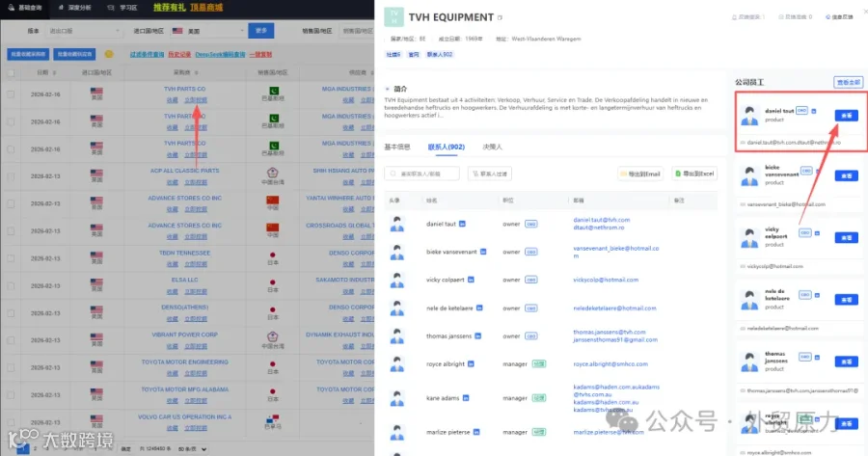
Task: Check VIBRANT POWER CORP row checkbox
Action: point(11,340)
